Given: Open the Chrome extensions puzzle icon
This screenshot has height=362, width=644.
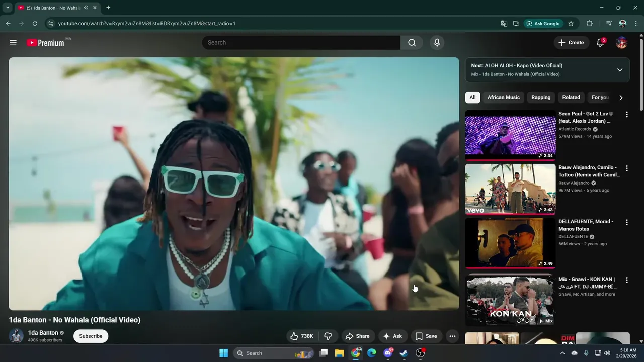Looking at the screenshot, I should coord(590,23).
